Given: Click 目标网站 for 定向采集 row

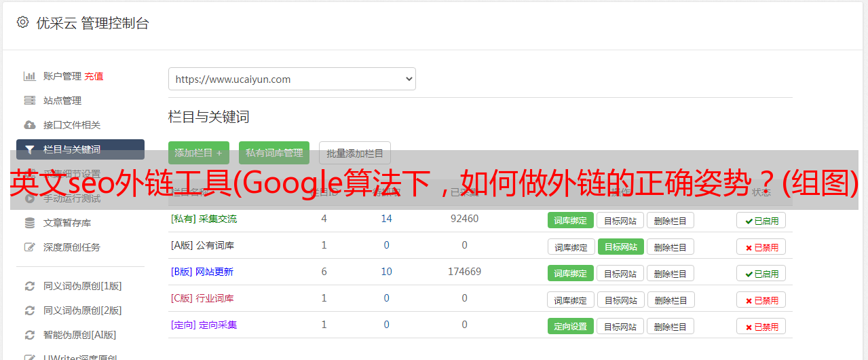Looking at the screenshot, I should click(x=620, y=326).
